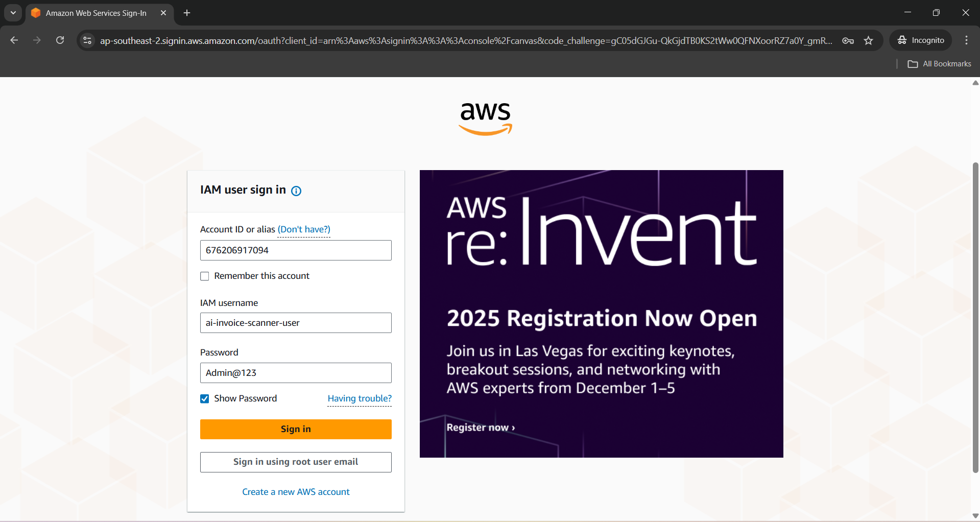Open a new tab with plus icon
This screenshot has width=980, height=522.
[187, 13]
